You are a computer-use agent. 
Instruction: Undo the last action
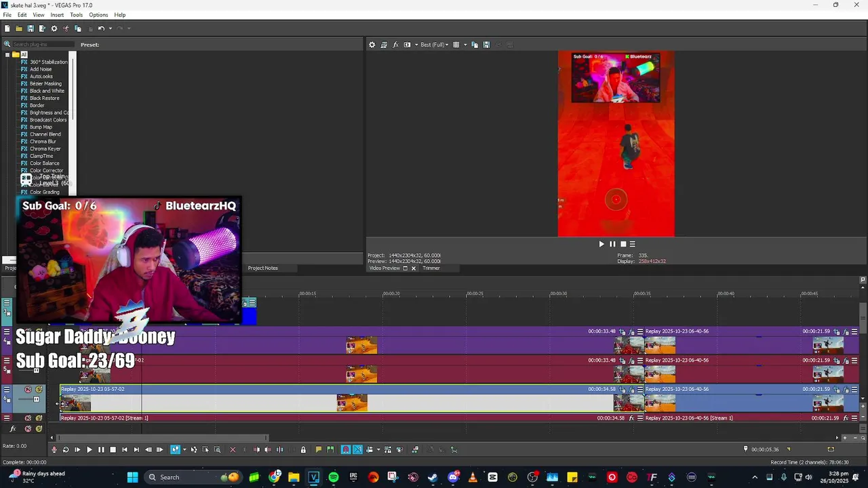[x=101, y=28]
